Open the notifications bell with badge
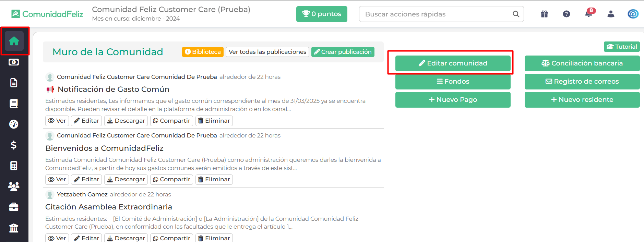The width and height of the screenshot is (644, 242). pos(589,13)
